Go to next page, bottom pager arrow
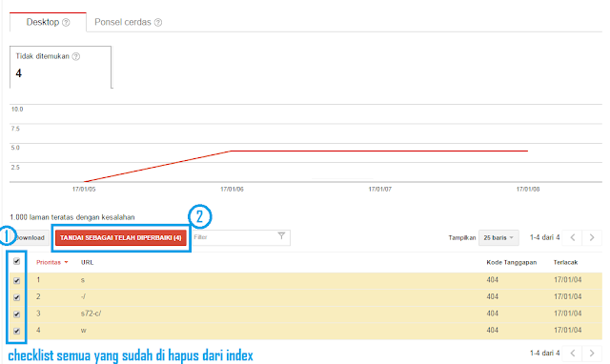 pos(592,354)
